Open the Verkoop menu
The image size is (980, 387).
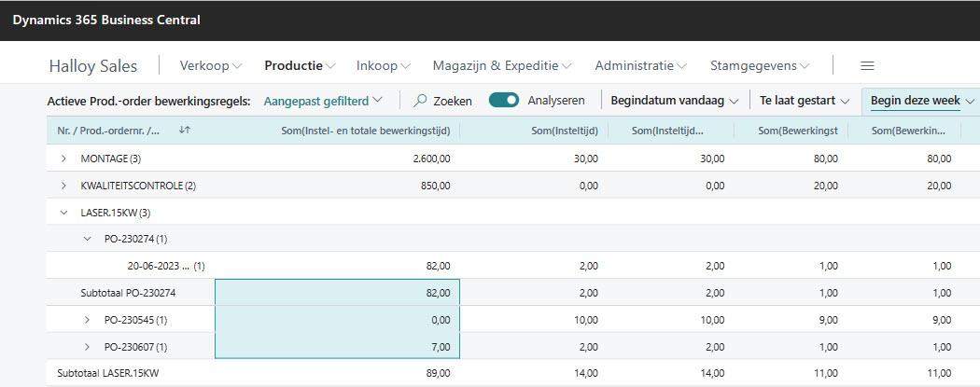tap(210, 66)
